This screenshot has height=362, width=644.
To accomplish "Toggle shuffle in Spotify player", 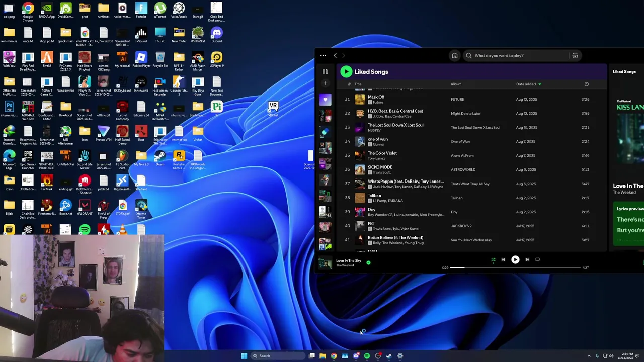I will (x=493, y=260).
